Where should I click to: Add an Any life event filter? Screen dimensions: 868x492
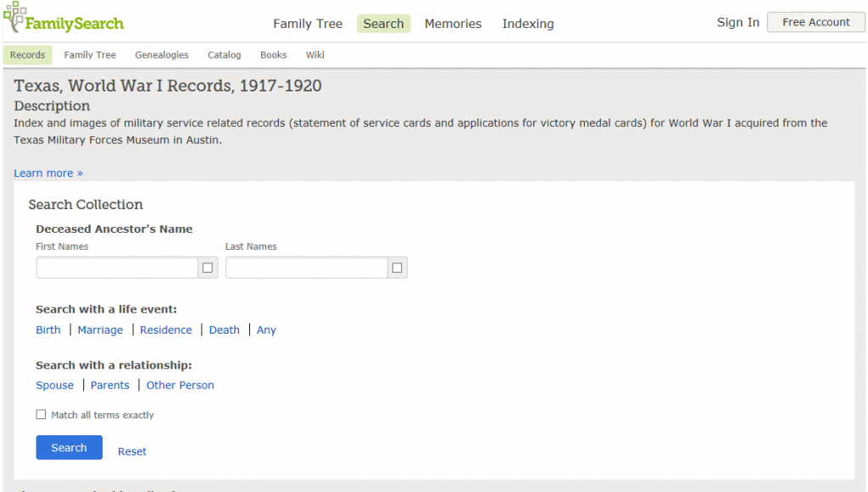[266, 330]
